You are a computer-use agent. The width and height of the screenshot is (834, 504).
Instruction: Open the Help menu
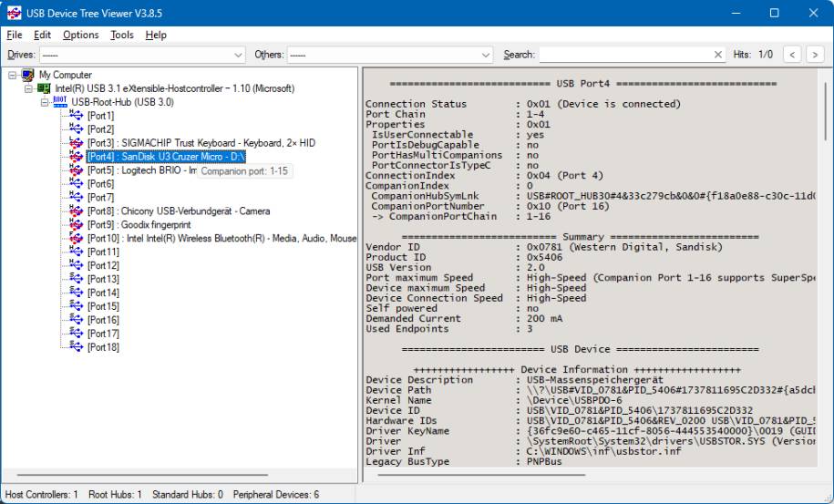[156, 35]
